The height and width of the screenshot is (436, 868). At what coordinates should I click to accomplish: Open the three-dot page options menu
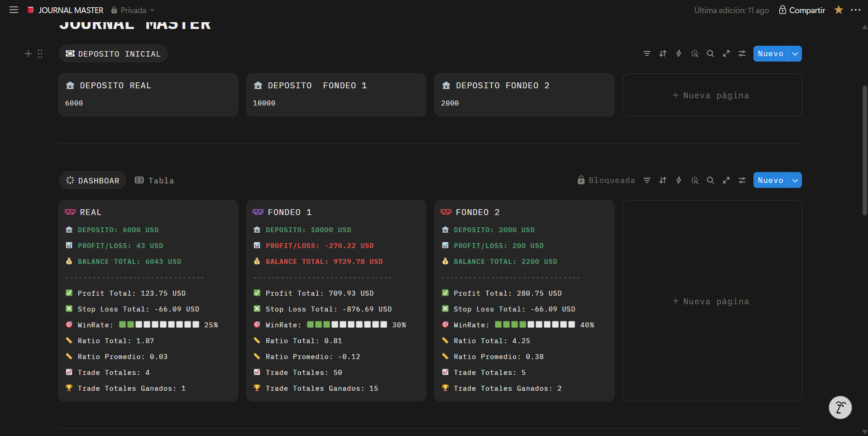tap(855, 10)
